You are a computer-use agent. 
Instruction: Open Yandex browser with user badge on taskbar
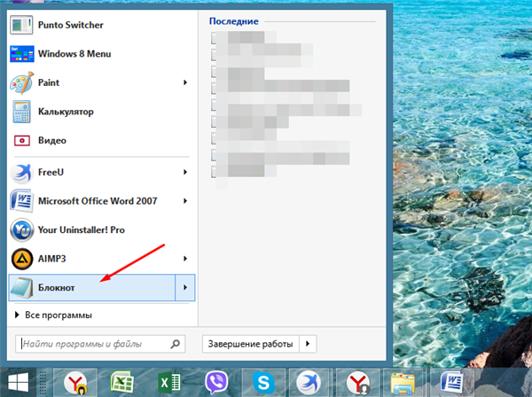click(358, 383)
